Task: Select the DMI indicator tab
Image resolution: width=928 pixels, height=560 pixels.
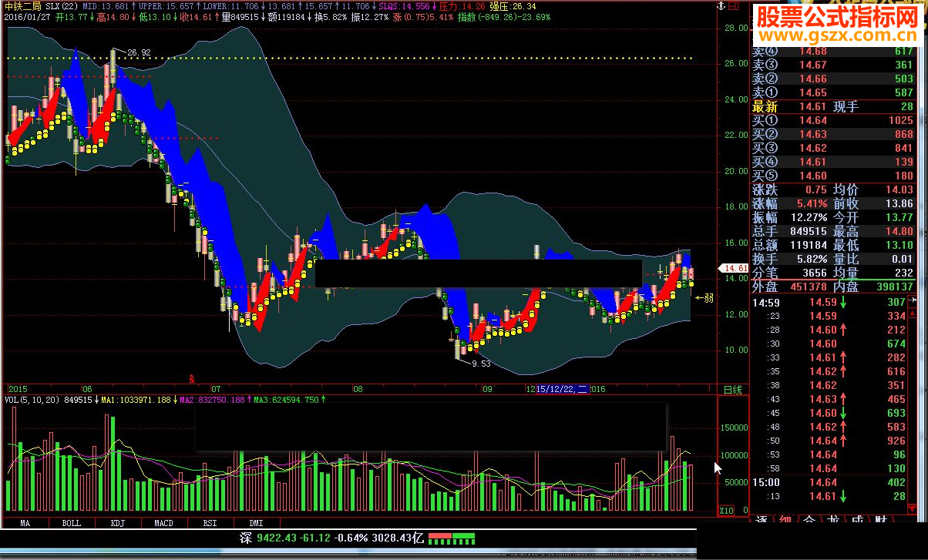Action: tap(255, 523)
